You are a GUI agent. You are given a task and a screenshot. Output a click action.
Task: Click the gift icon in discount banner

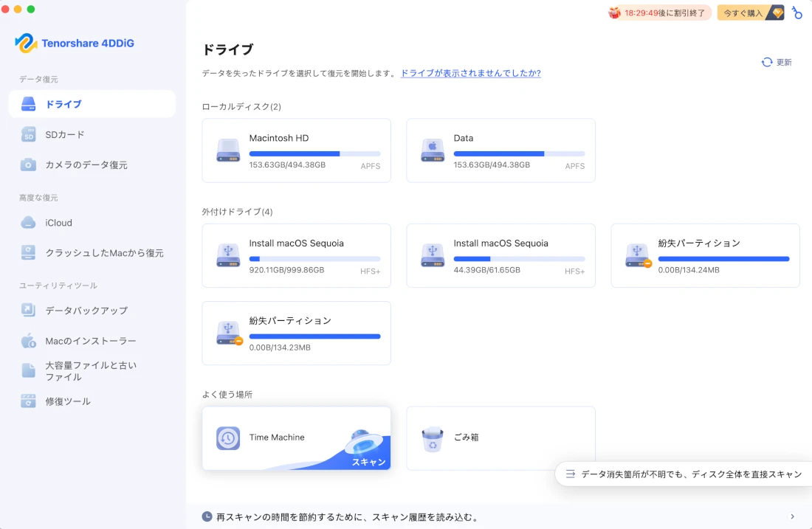point(614,13)
